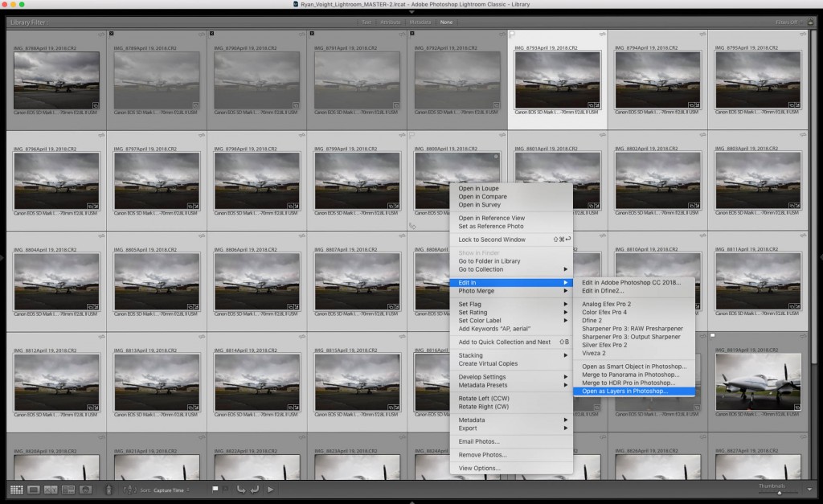
Task: Toggle flag marker on IMG_8792 cell
Action: pyautogui.click(x=412, y=34)
